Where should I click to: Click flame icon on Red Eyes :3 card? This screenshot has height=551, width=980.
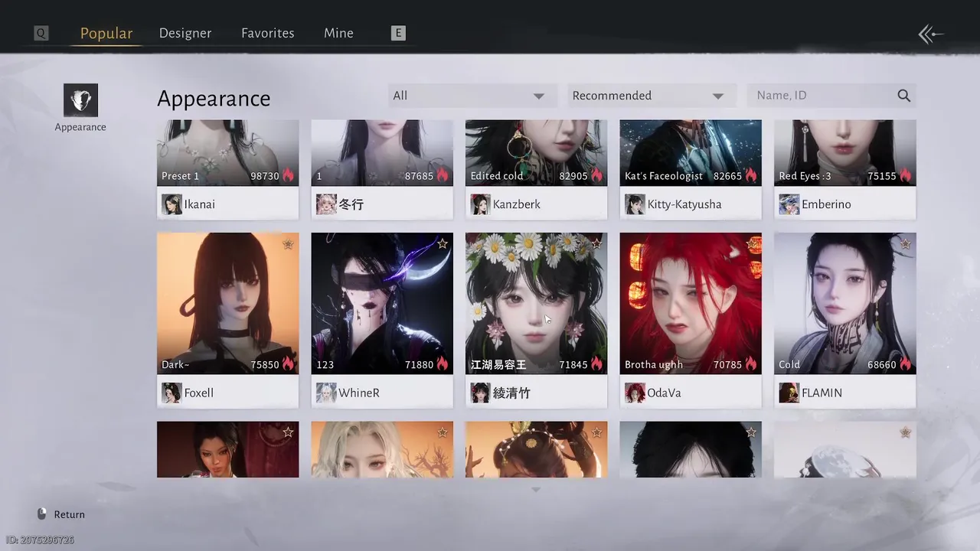pos(906,175)
